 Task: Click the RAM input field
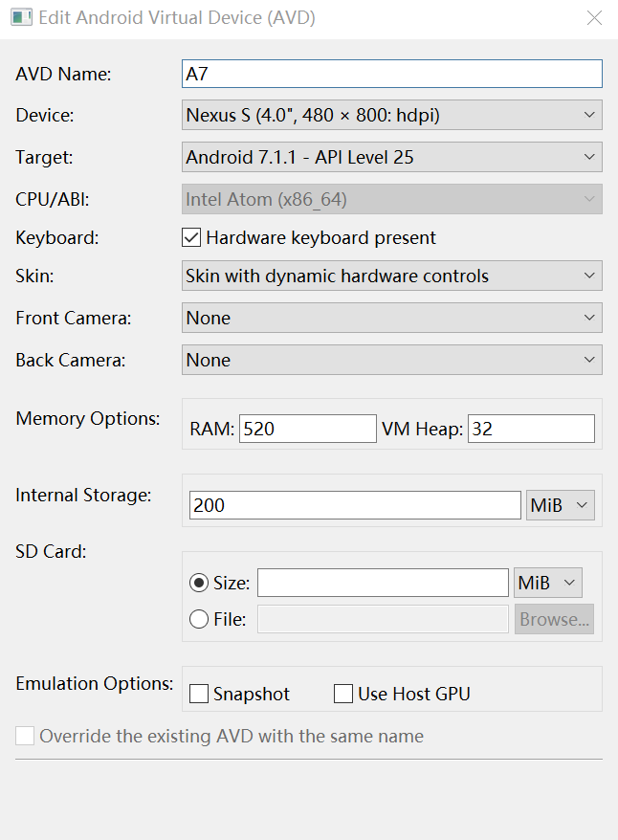307,430
